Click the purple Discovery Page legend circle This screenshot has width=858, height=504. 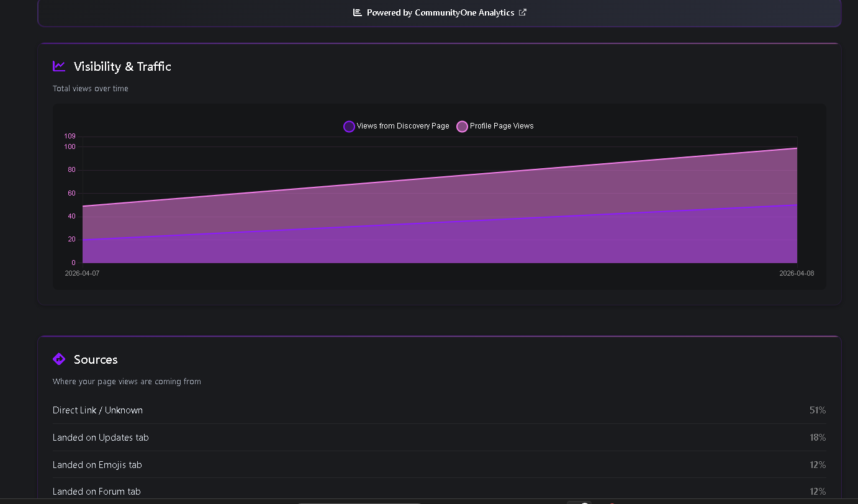point(349,127)
